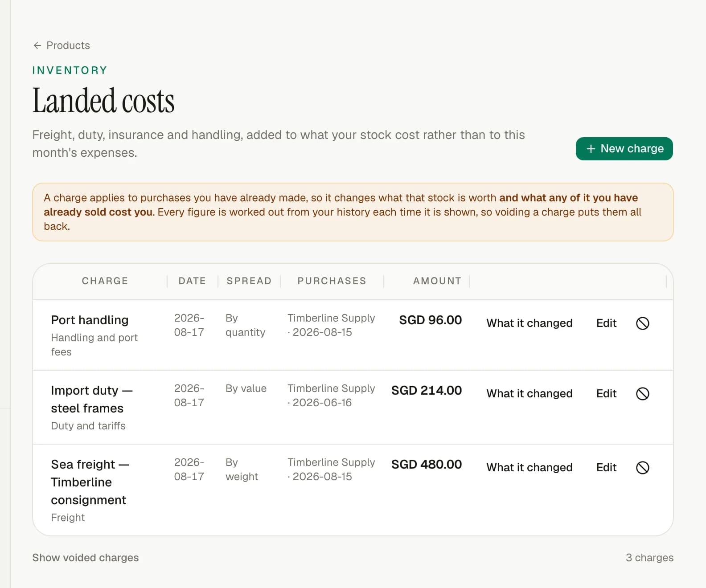The height and width of the screenshot is (588, 706).
Task: Edit the Port handling charge
Action: point(606,323)
